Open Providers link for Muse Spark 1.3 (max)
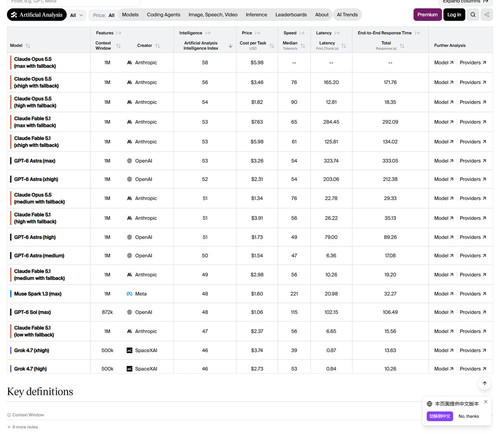Viewport: 500px width, 434px height. click(473, 294)
